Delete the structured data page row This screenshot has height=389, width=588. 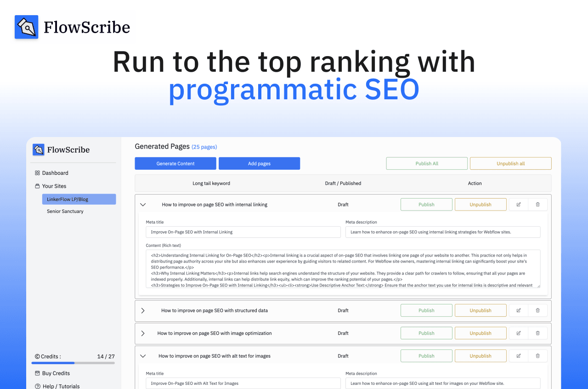(x=537, y=310)
